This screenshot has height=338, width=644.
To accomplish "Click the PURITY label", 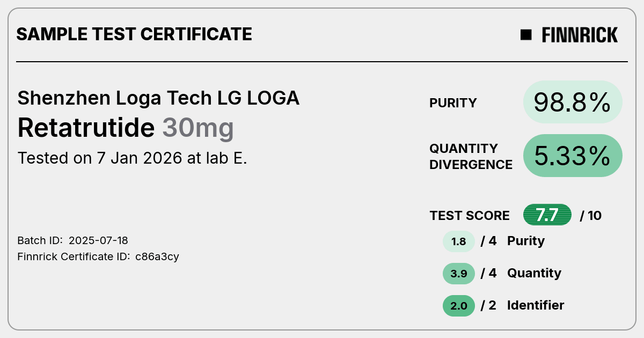I will [x=453, y=103].
